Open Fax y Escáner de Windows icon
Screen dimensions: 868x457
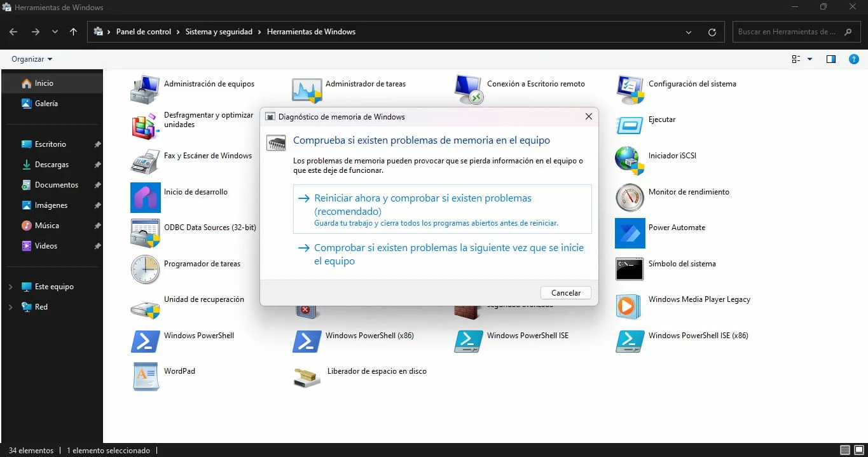coord(145,161)
